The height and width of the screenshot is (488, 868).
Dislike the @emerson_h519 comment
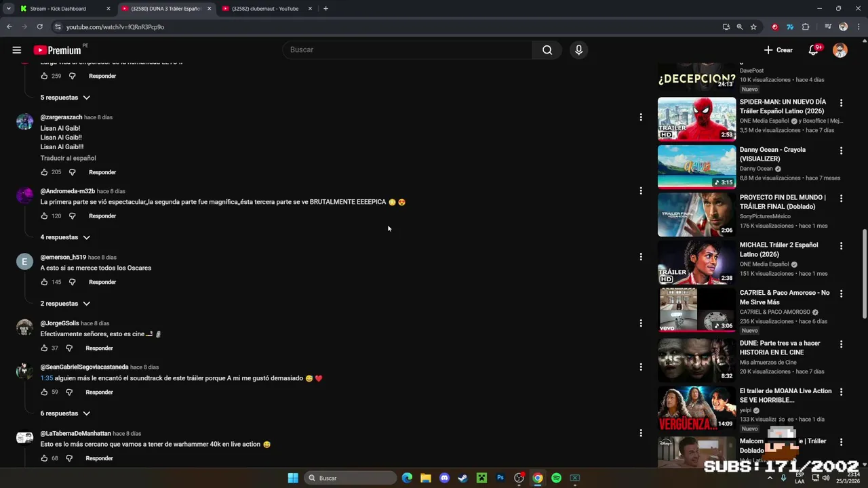pos(72,282)
